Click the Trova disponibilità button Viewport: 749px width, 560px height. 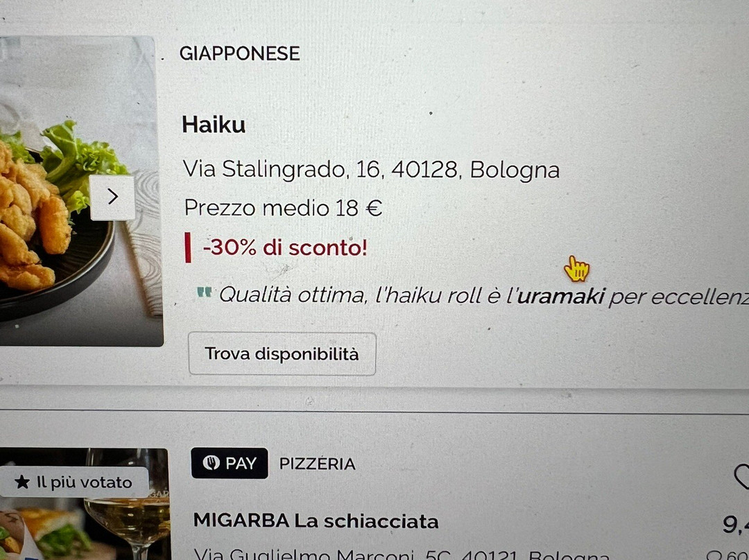(x=282, y=353)
